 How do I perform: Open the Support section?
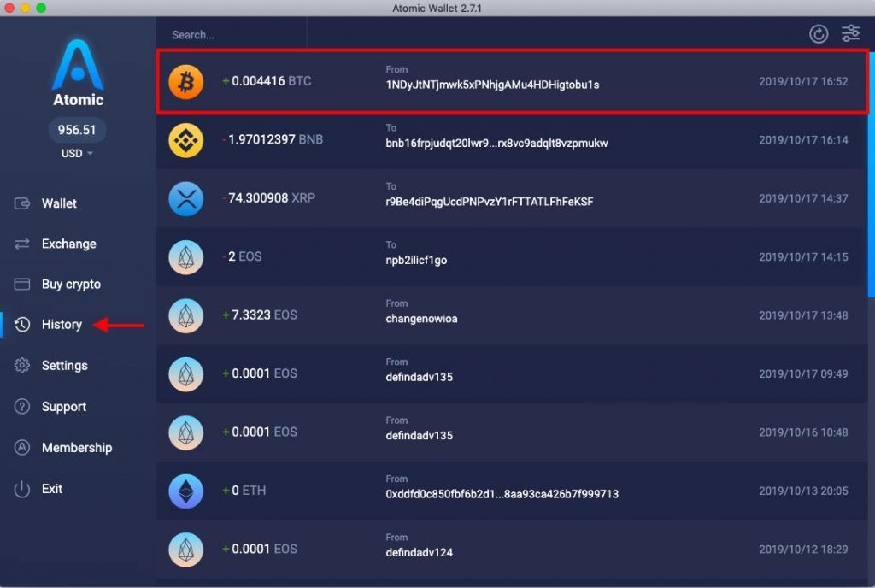(x=63, y=407)
